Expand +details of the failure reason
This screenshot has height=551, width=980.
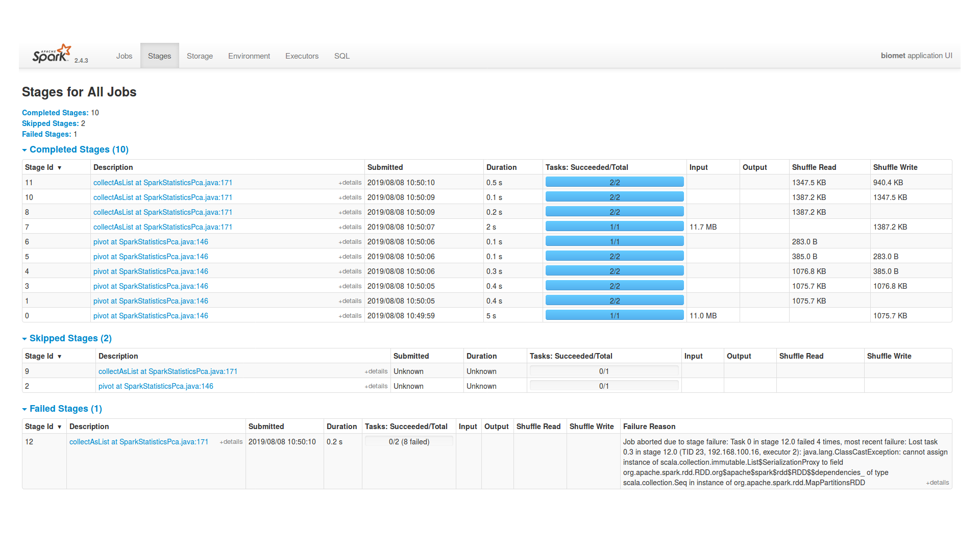point(938,483)
